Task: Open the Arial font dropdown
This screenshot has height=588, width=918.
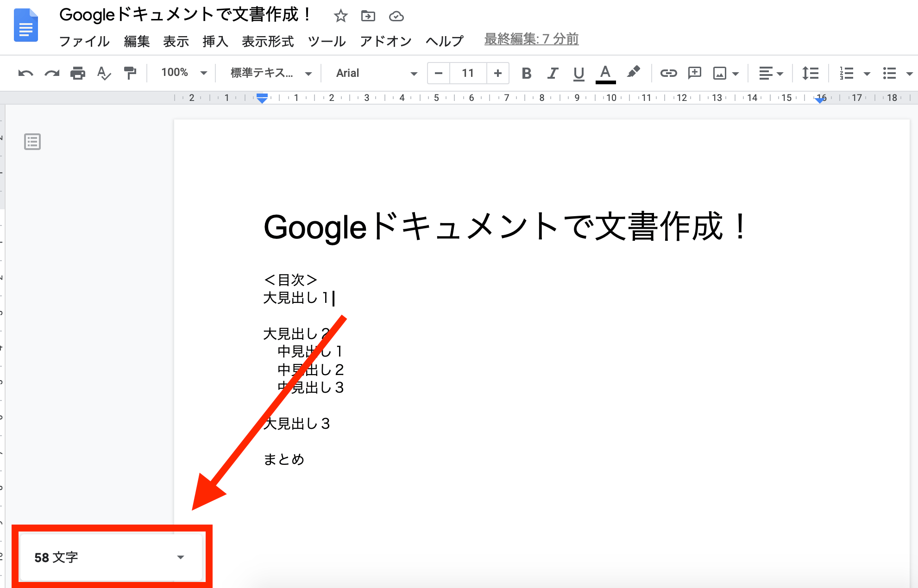Action: 376,73
